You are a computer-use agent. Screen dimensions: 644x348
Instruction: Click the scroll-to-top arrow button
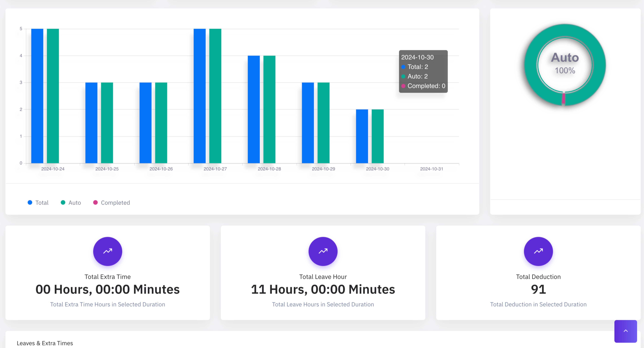[626, 331]
